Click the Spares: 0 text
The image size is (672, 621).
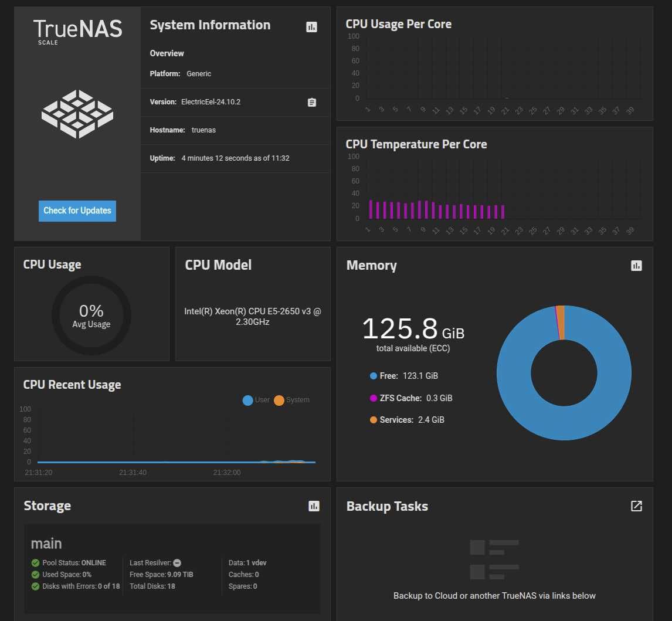243,586
